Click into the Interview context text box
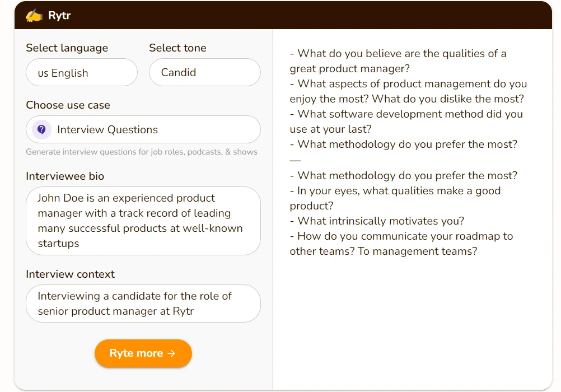 [143, 304]
